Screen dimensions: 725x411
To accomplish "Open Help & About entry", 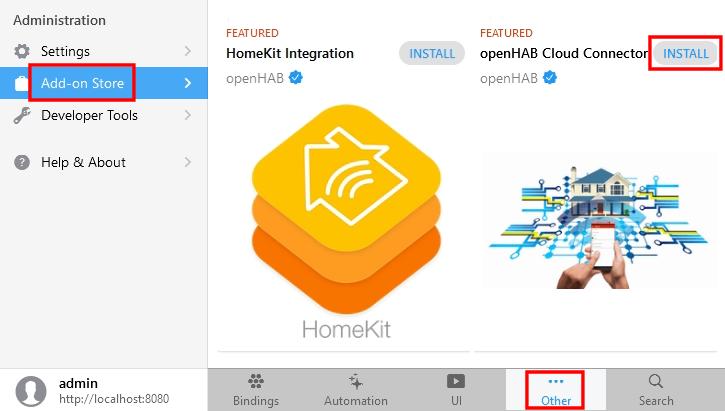I will click(104, 162).
